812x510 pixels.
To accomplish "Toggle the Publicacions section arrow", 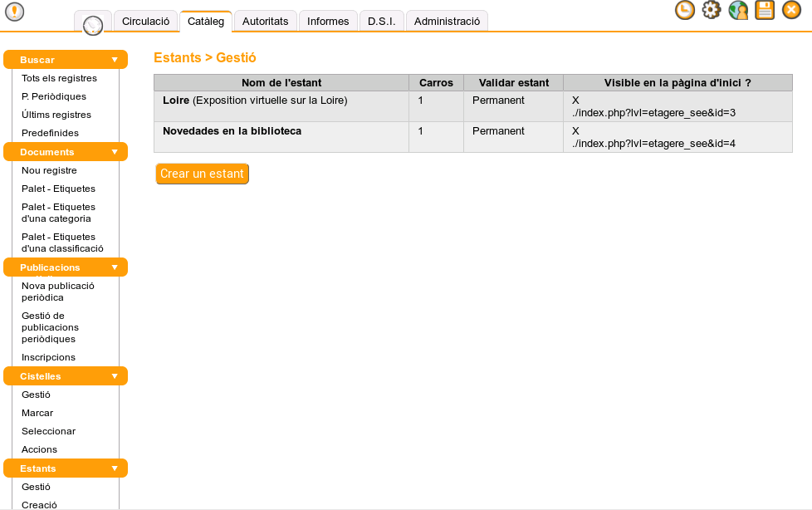I will click(x=115, y=267).
